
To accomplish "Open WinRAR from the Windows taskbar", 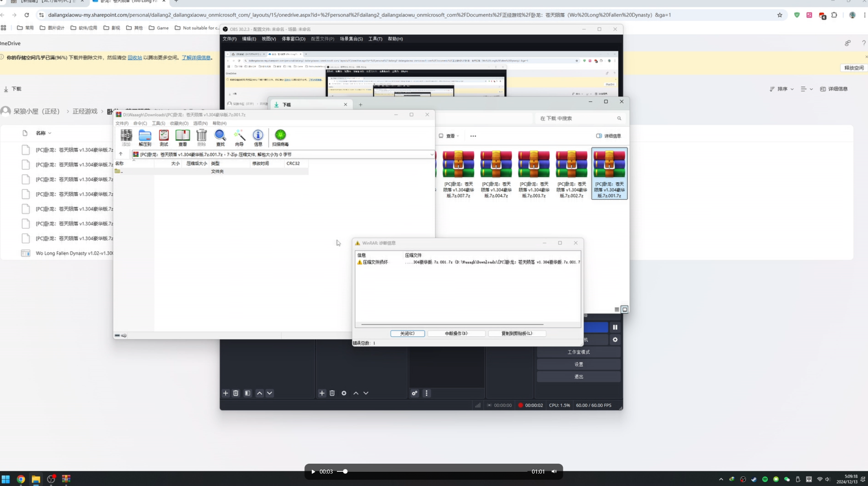I will (66, 479).
